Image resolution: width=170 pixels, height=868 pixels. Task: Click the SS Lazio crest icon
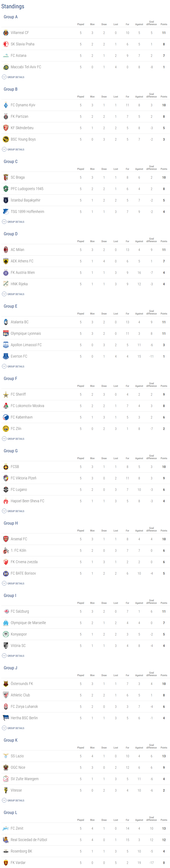(x=6, y=756)
